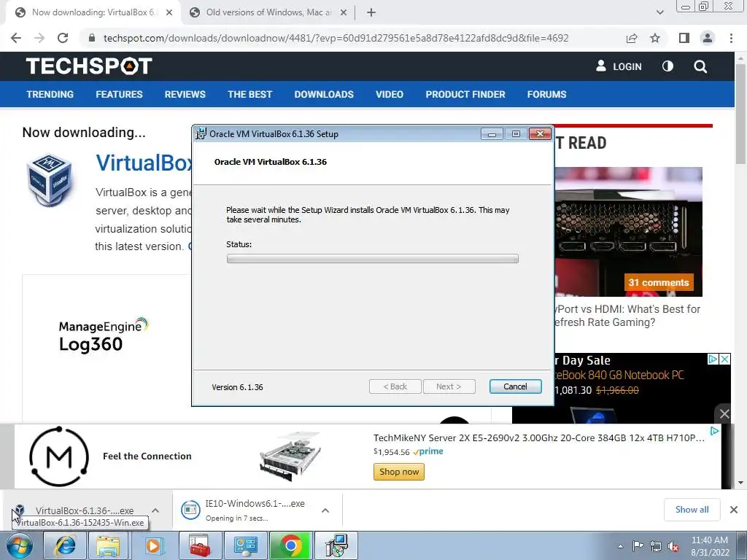Image resolution: width=747 pixels, height=560 pixels.
Task: Open a new browser tab
Action: pyautogui.click(x=371, y=12)
